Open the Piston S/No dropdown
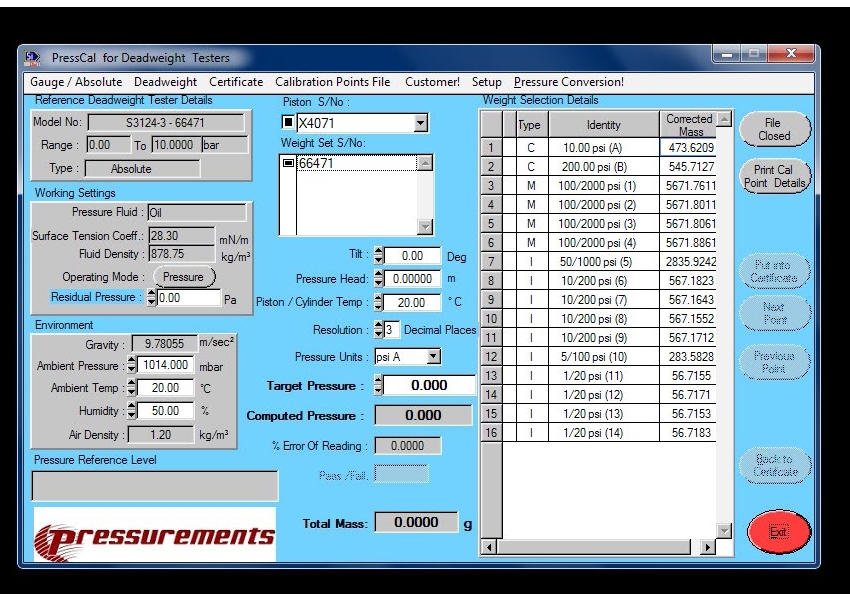 click(x=420, y=124)
